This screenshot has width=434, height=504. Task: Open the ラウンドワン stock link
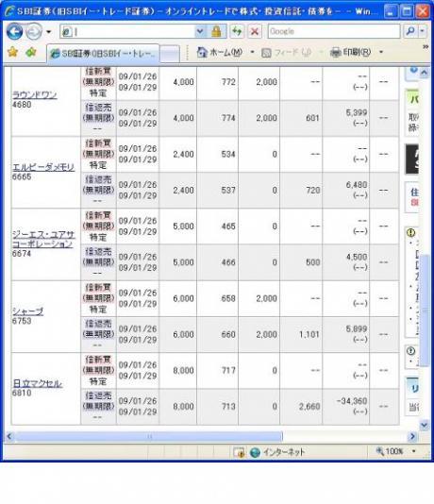(x=35, y=95)
